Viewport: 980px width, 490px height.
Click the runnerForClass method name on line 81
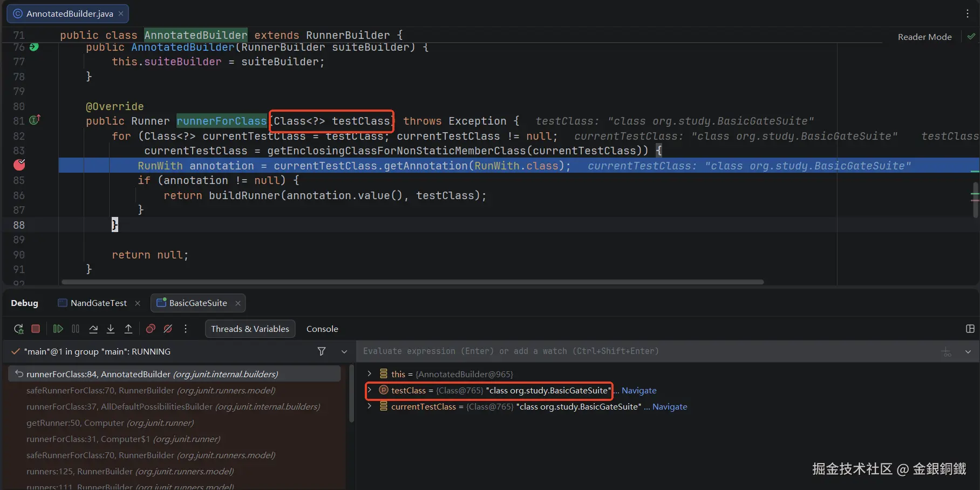221,121
